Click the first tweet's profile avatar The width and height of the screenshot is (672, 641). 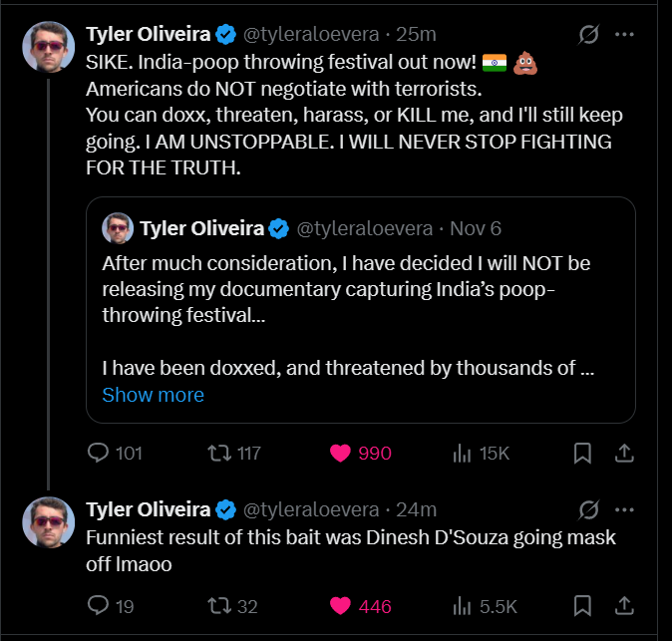point(48,47)
